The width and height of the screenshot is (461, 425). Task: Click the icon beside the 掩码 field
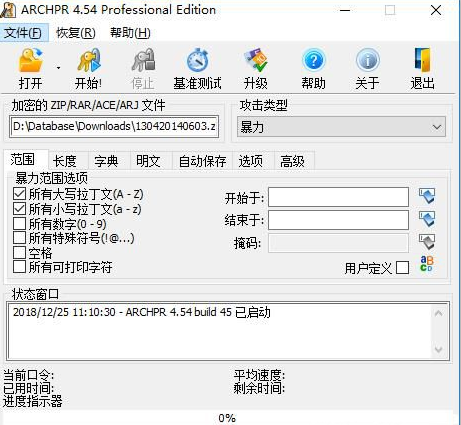[x=427, y=242]
